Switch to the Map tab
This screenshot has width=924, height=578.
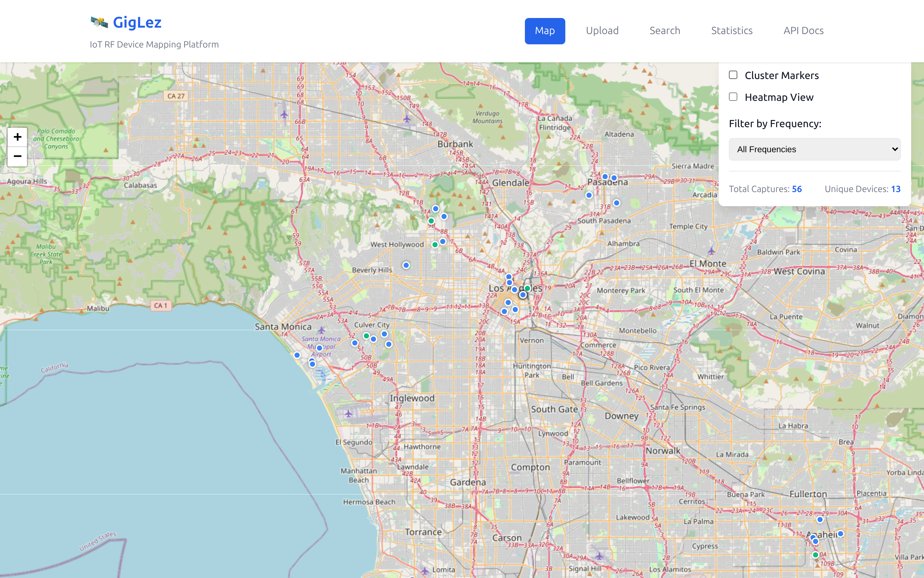[x=544, y=31]
